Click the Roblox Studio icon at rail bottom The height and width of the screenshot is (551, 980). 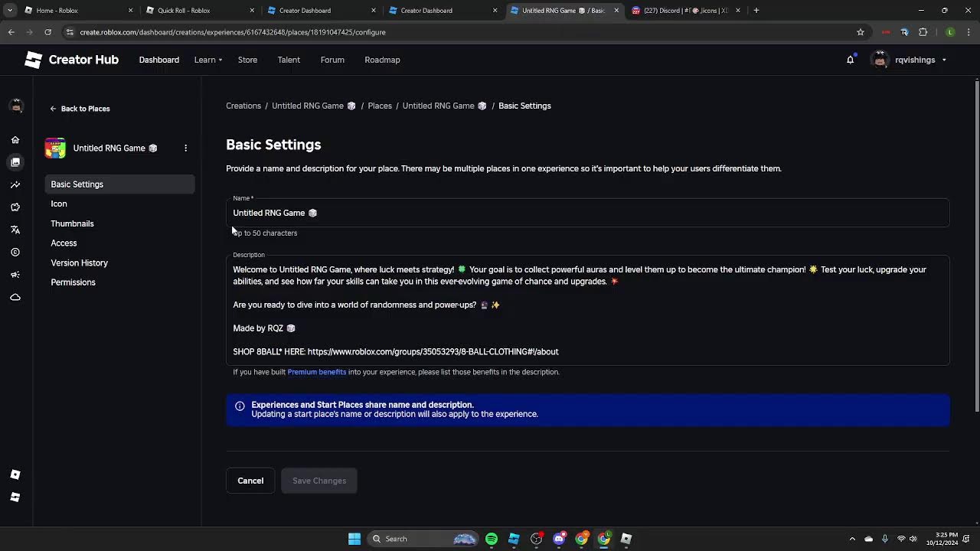tap(15, 497)
